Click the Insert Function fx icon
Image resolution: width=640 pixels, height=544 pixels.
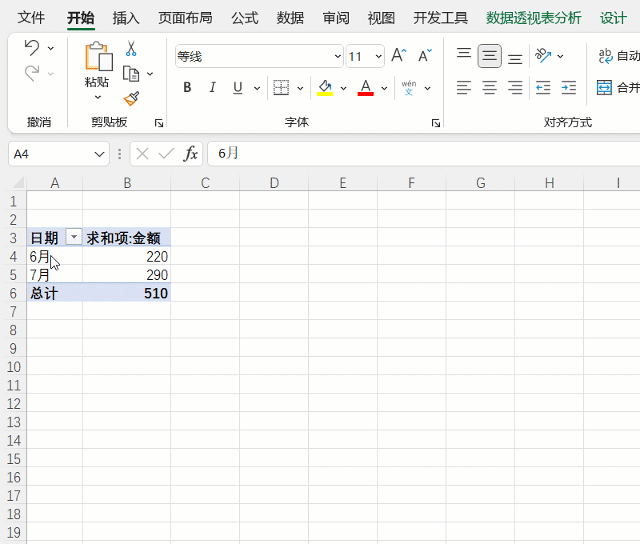click(190, 154)
